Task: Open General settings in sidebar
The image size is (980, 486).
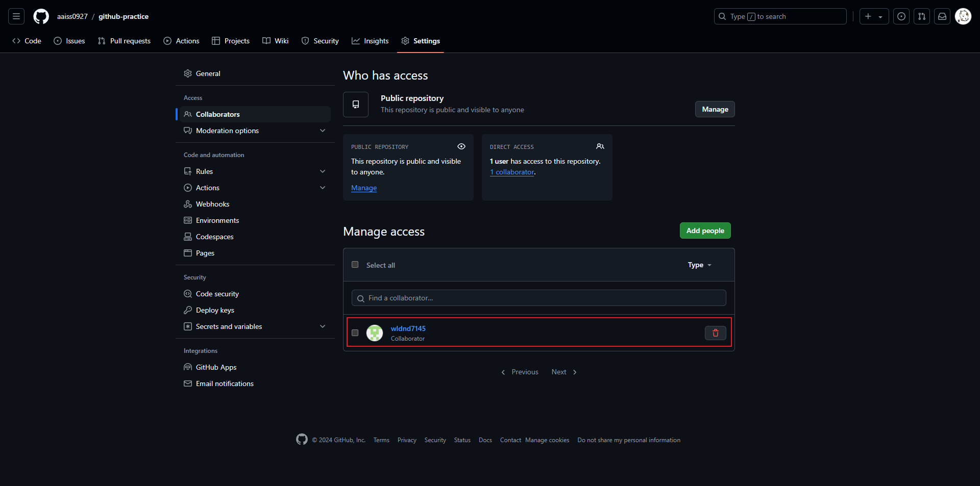Action: coord(255,73)
